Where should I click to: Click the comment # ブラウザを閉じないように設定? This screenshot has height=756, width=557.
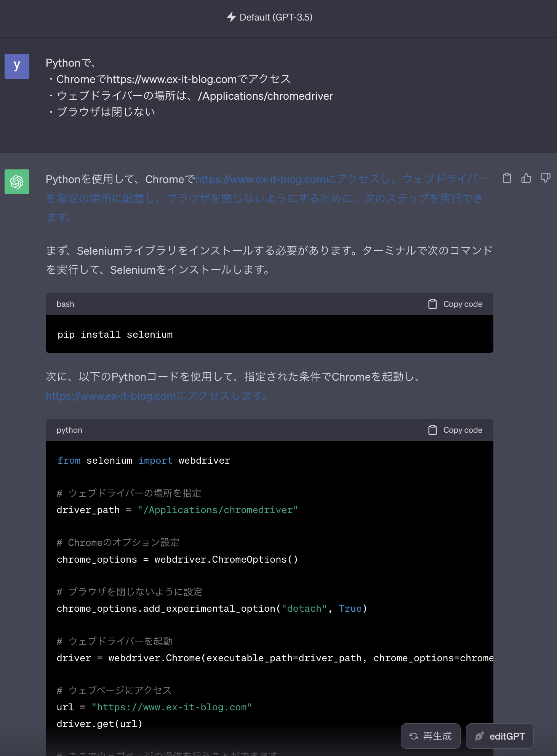pos(130,592)
